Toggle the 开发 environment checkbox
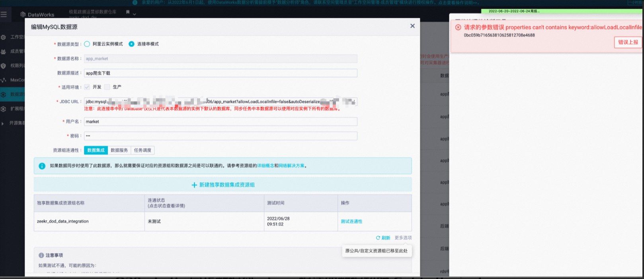This screenshot has height=279, width=644. (87, 87)
